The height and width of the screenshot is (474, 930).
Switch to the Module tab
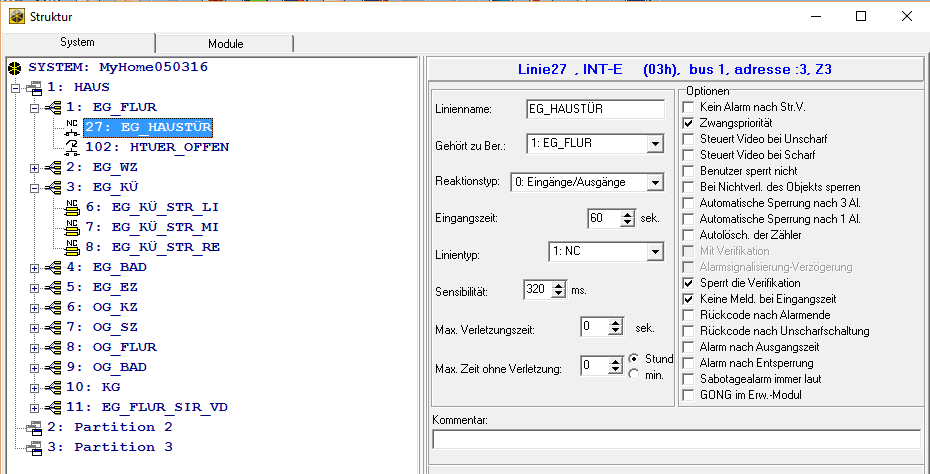[225, 44]
